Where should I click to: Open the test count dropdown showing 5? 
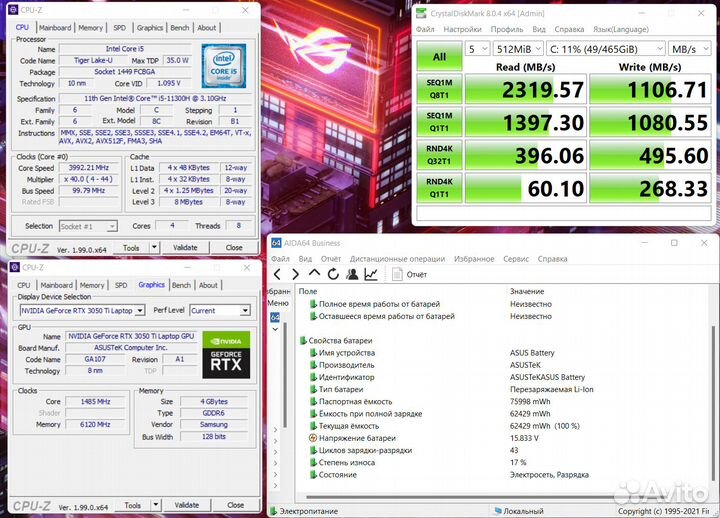click(x=478, y=49)
